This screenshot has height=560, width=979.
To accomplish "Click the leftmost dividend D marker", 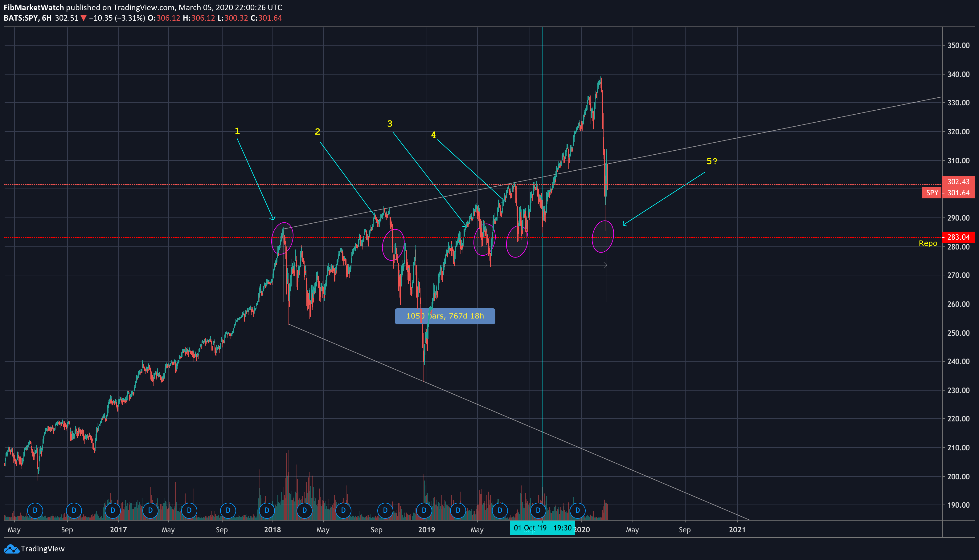I will pos(35,510).
